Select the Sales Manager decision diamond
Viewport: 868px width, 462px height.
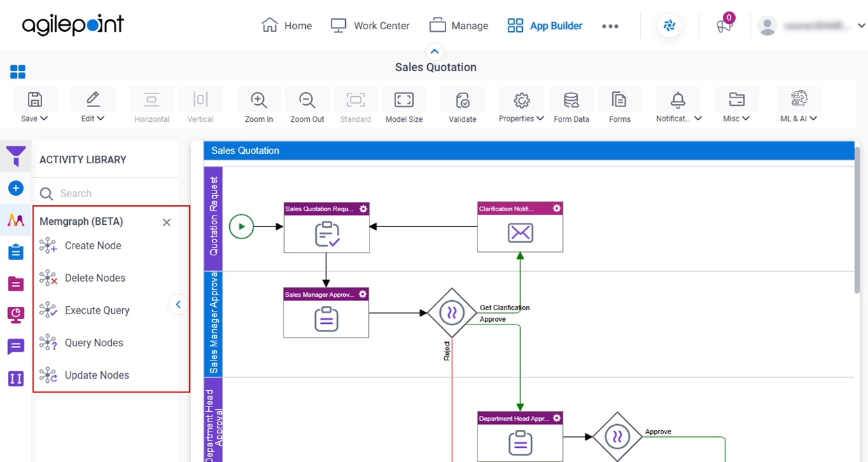452,313
